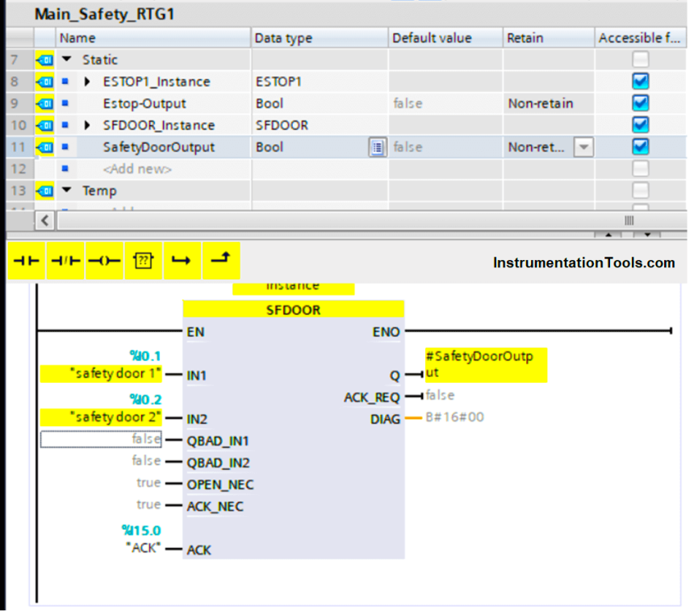Insert a normally open contact
The width and height of the screenshot is (694, 616).
point(27,262)
